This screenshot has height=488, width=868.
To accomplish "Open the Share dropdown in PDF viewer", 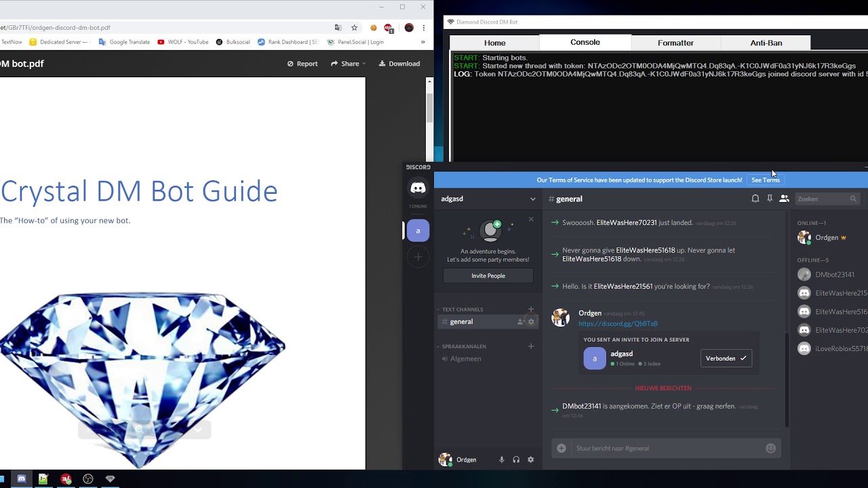I will click(x=348, y=64).
